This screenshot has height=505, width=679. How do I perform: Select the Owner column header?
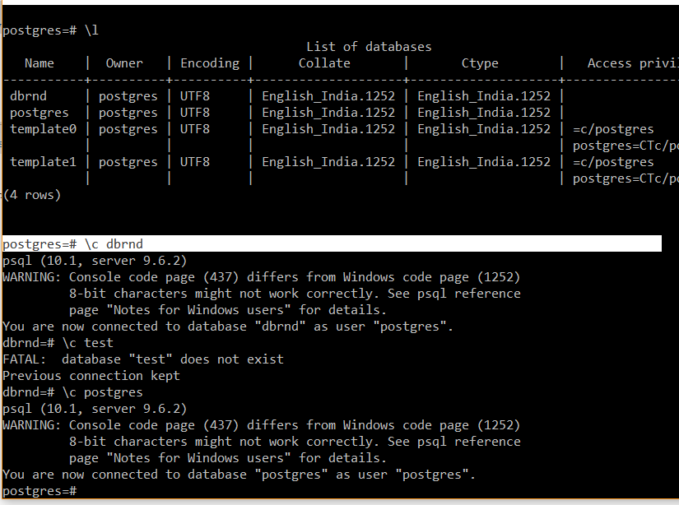click(x=124, y=63)
